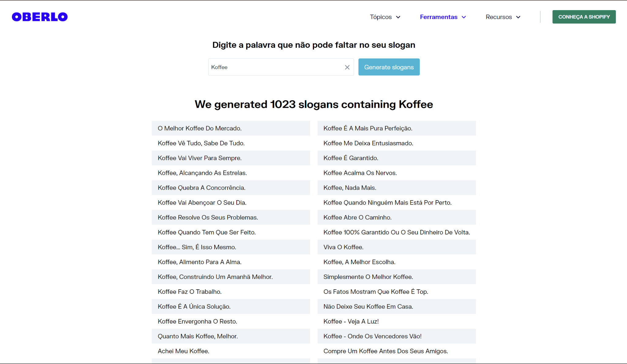Click the Oberlo logo
627x364 pixels.
tap(40, 17)
